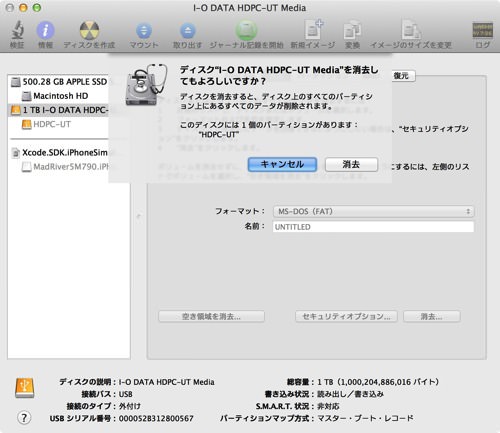The width and height of the screenshot is (500, 433).
Task: Open the フォーマット MS-DOS (FAT) dropdown
Action: click(x=373, y=211)
